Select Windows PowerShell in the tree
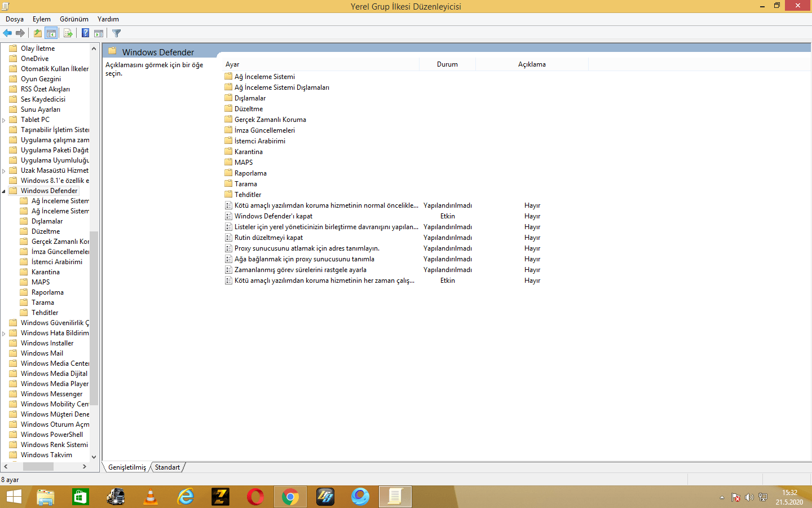This screenshot has width=812, height=508. 52,435
